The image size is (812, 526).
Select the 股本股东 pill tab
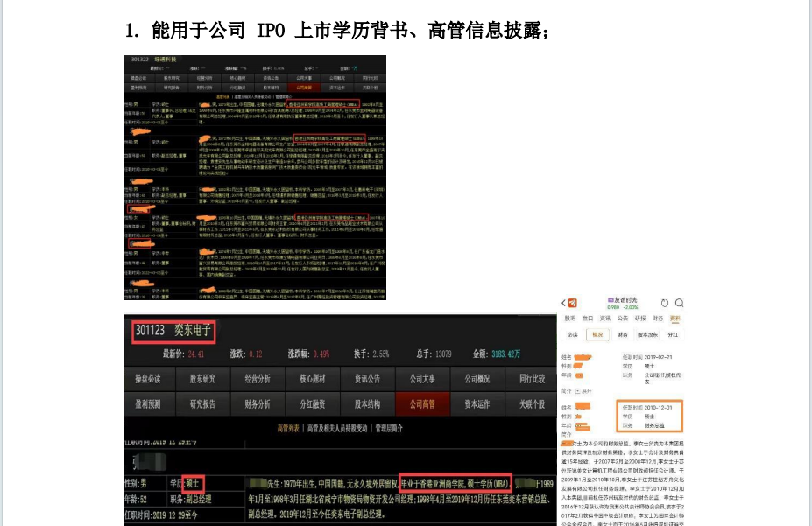pyautogui.click(x=646, y=334)
